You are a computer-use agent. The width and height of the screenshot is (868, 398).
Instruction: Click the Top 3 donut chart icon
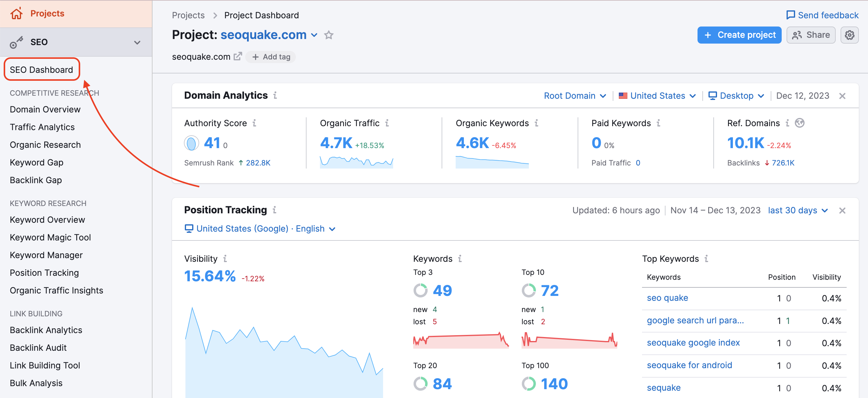click(x=421, y=290)
